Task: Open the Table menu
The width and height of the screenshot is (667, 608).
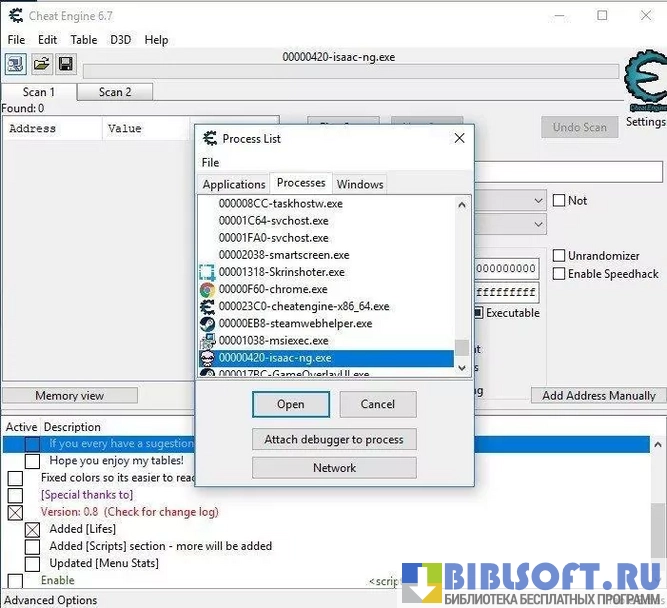Action: pyautogui.click(x=84, y=40)
